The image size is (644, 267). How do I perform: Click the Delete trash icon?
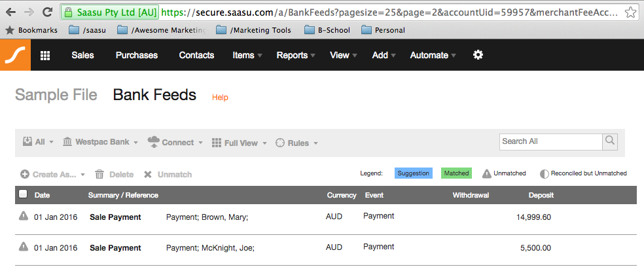tap(99, 175)
